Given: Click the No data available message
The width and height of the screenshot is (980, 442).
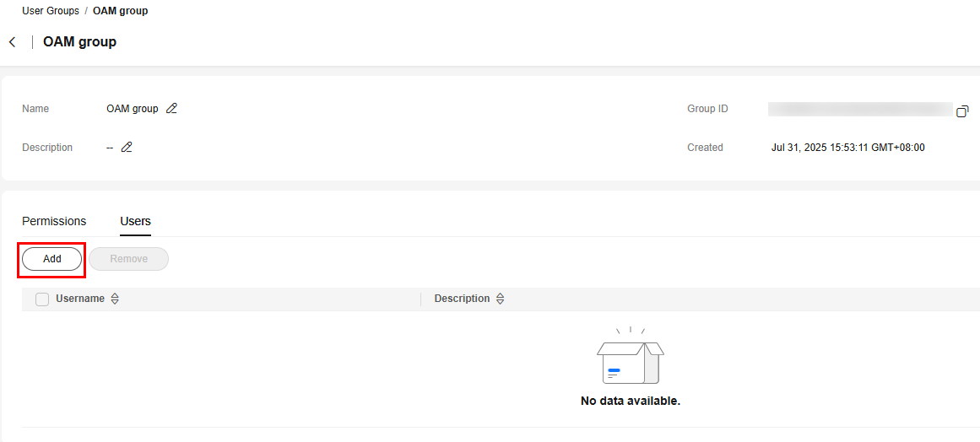Looking at the screenshot, I should (630, 401).
